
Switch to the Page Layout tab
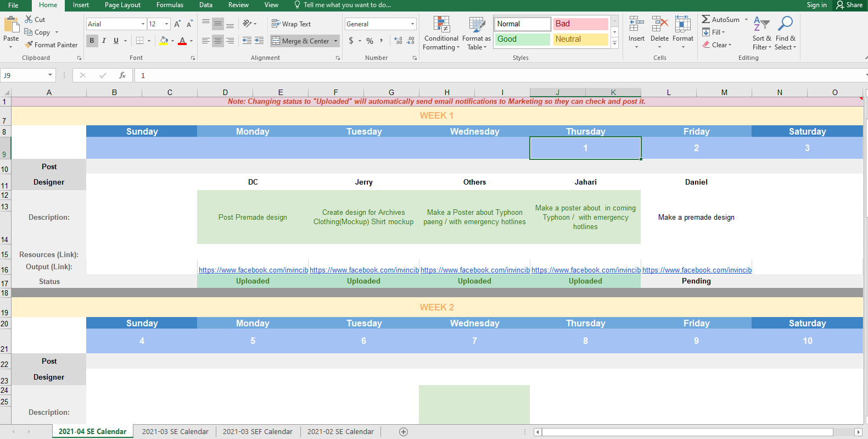(x=122, y=5)
